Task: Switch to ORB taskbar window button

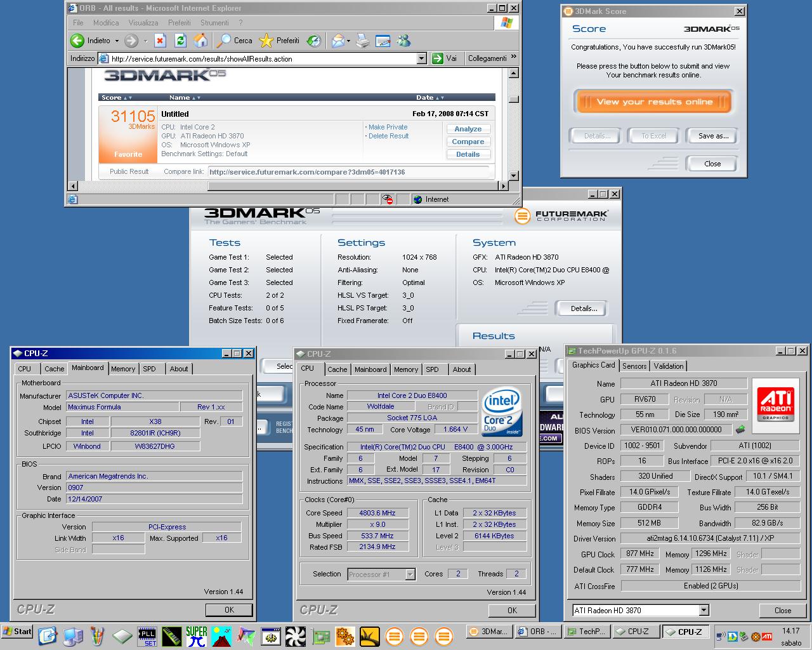Action: point(537,632)
